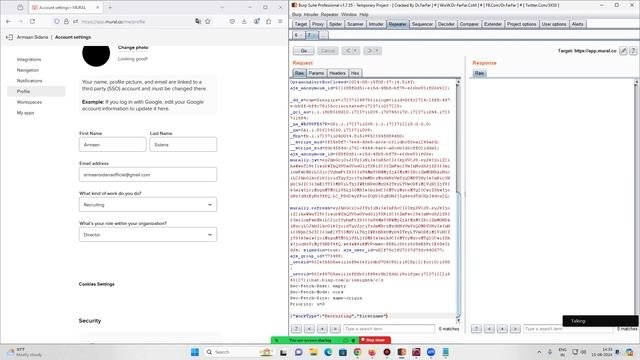The width and height of the screenshot is (640, 360).
Task: Open File Explorer from the taskbar
Action: point(313,352)
